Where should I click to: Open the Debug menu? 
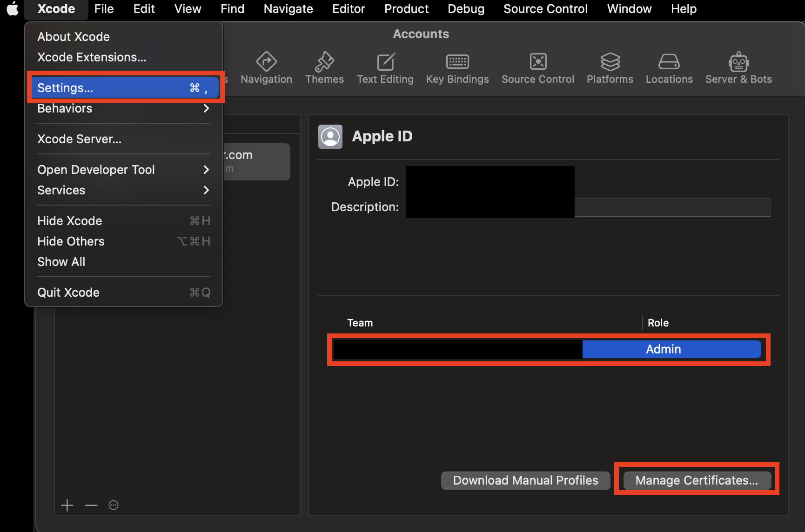pyautogui.click(x=466, y=9)
